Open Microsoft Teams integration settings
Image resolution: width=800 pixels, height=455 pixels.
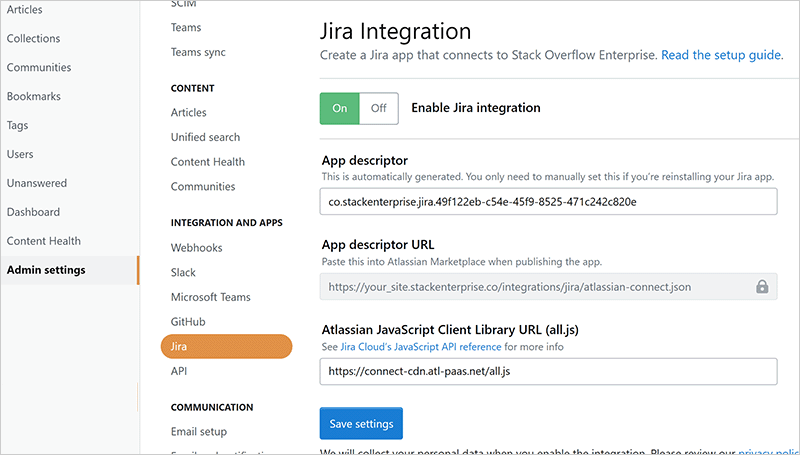(x=211, y=297)
